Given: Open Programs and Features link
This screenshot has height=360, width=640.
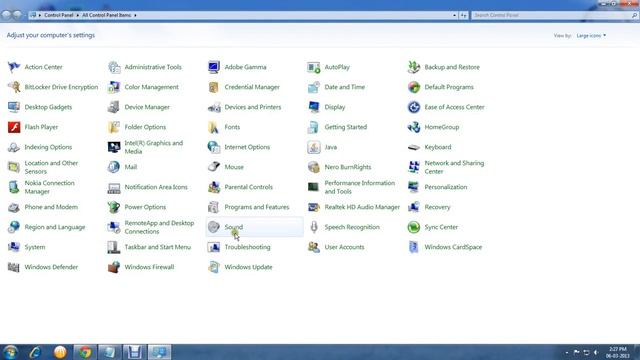Looking at the screenshot, I should point(257,207).
